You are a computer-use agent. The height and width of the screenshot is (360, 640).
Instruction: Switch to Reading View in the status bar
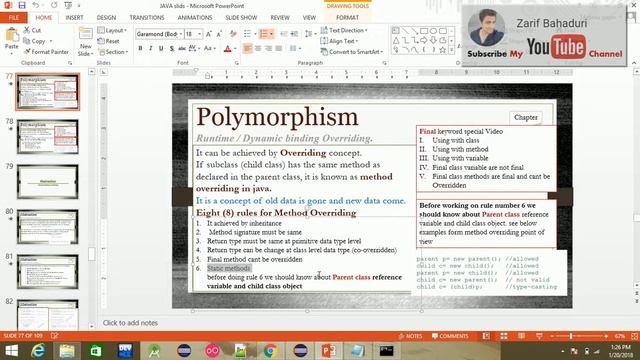521,336
